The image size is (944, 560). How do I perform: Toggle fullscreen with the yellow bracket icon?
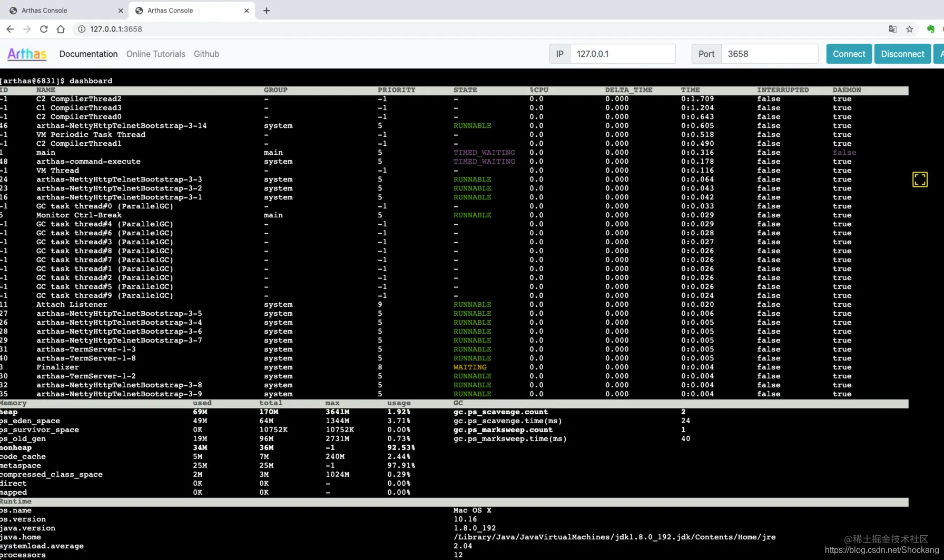point(920,179)
